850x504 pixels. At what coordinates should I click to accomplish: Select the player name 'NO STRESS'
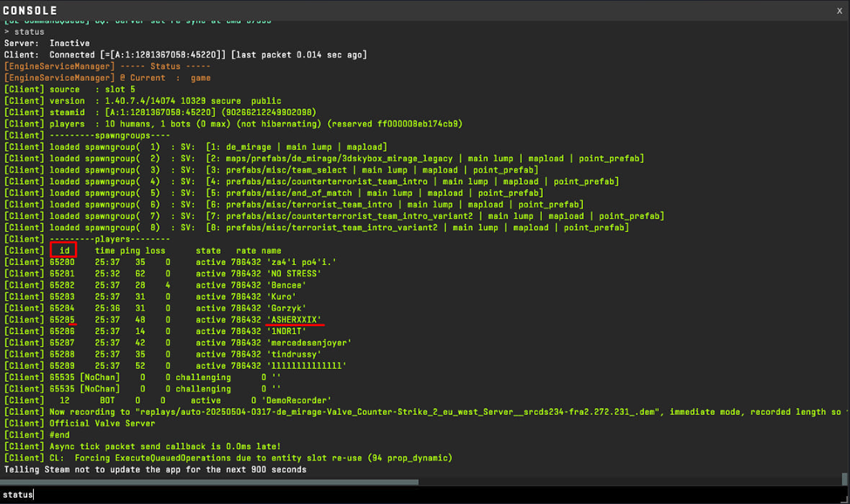(295, 273)
